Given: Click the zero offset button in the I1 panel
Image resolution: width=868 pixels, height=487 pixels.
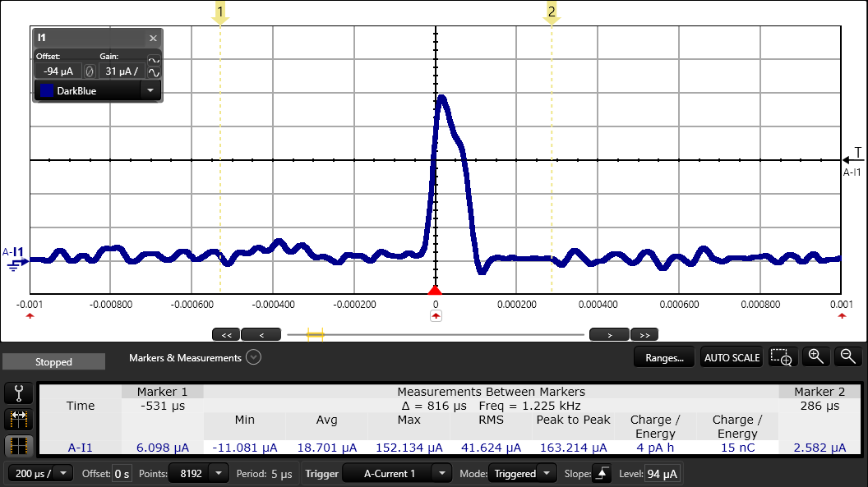Looking at the screenshot, I should [x=90, y=71].
